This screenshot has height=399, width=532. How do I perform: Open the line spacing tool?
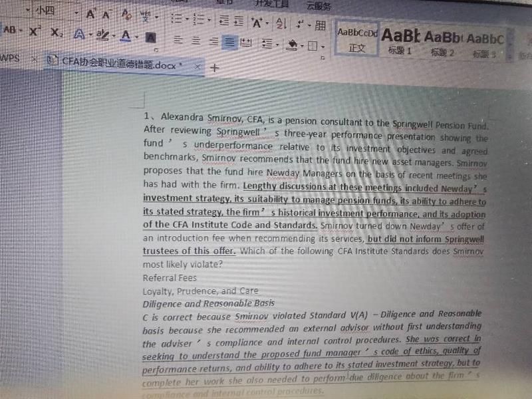pyautogui.click(x=267, y=43)
